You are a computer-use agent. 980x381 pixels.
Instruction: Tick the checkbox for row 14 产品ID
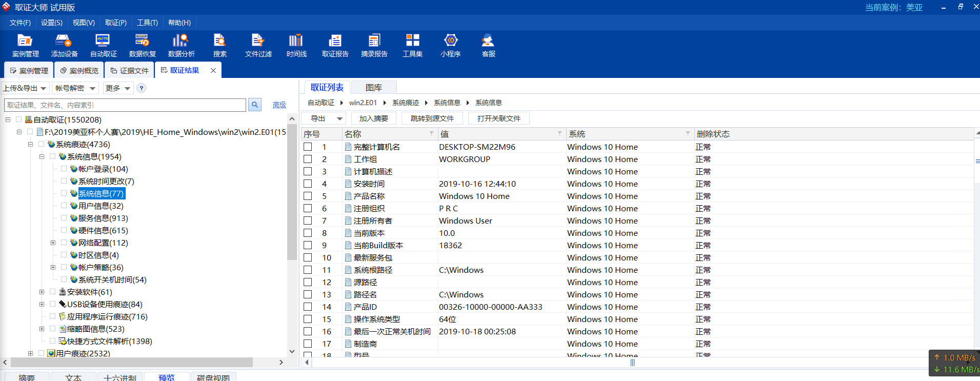308,307
